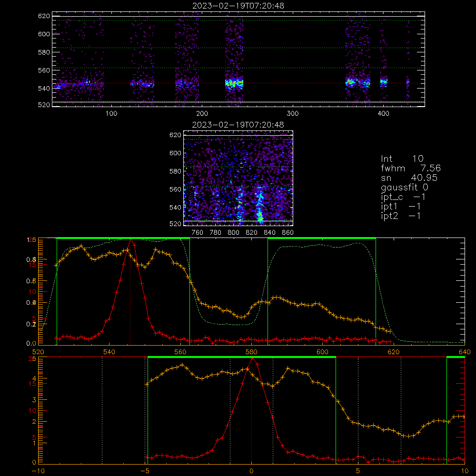Click the white dotted vertical line near -7 in the bottom plot
Image resolution: width=476 pixels, height=476 pixels.
click(102, 410)
